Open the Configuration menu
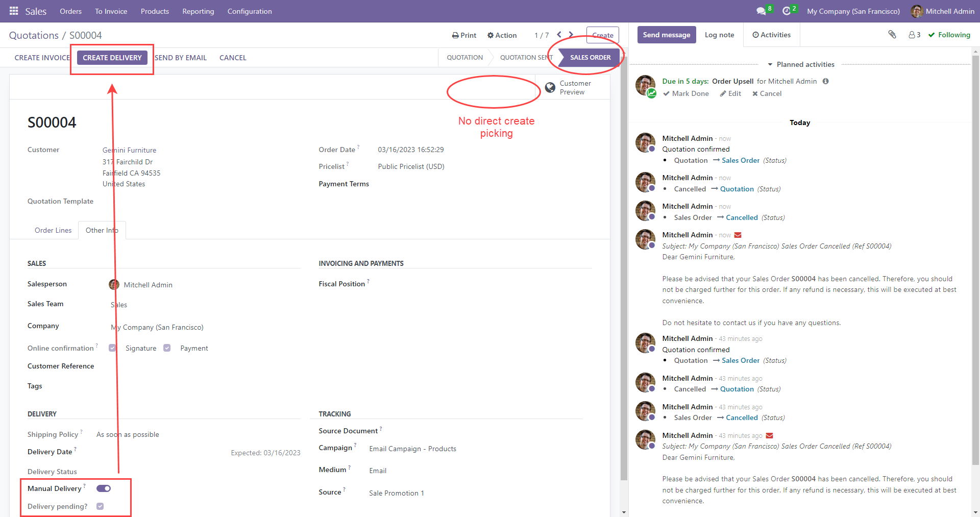Image resolution: width=980 pixels, height=517 pixels. 250,11
